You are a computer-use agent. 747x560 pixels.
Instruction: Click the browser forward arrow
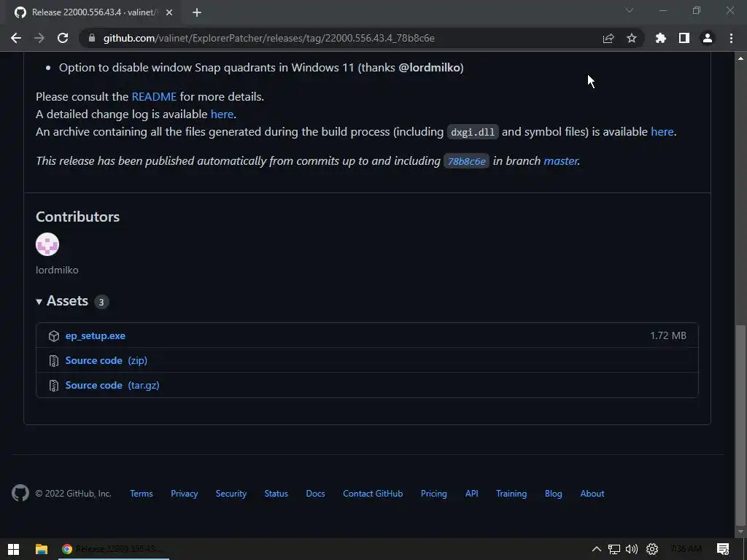tap(39, 38)
